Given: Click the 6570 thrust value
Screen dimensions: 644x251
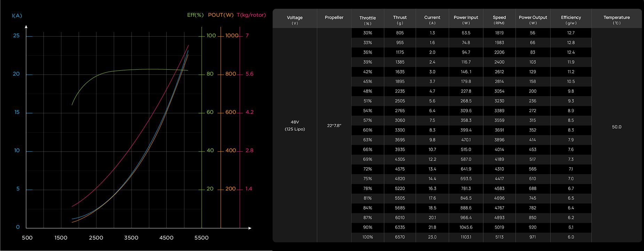Looking at the screenshot, I should point(400,237).
